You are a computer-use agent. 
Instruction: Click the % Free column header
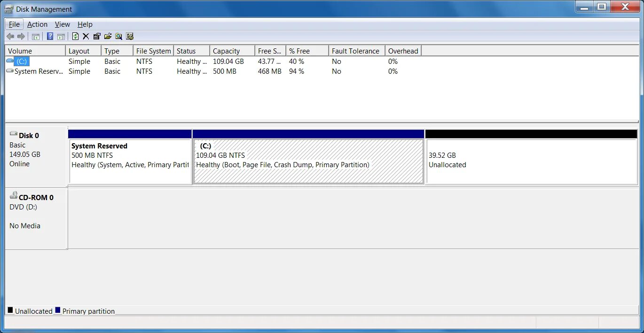[307, 51]
